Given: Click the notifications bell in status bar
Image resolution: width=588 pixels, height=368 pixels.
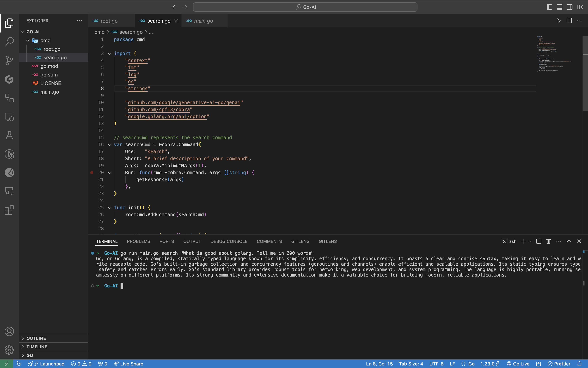Looking at the screenshot, I should tap(579, 364).
